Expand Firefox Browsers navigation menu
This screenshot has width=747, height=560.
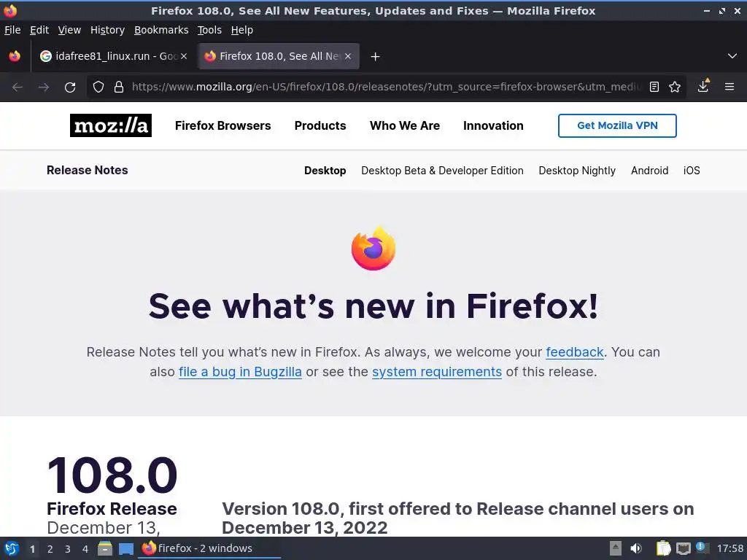coord(223,125)
